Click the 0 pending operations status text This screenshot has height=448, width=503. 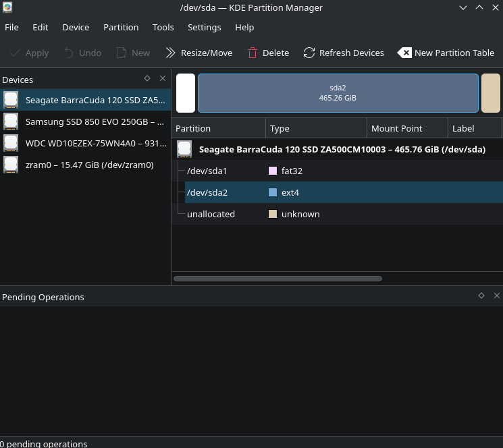44,444
